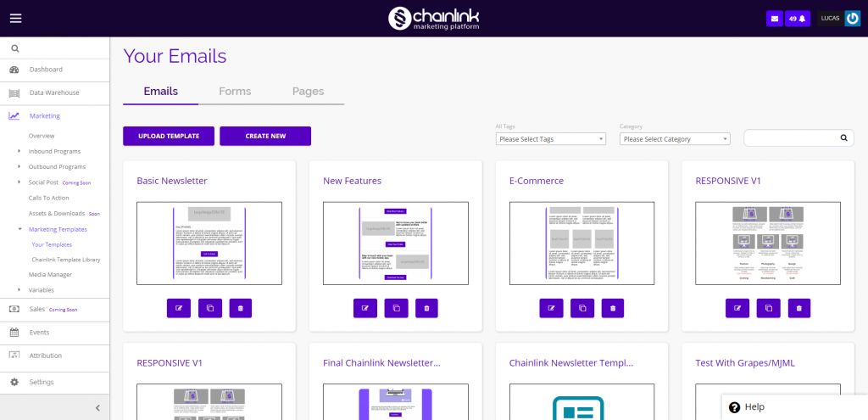Expand the Social Post arrow
868x420 pixels.
pyautogui.click(x=19, y=182)
